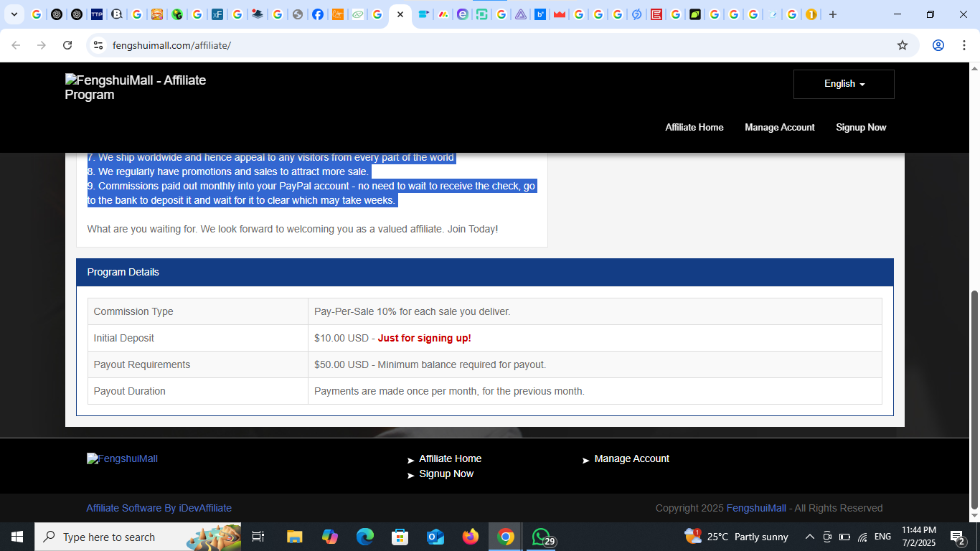Select the tab with the red E favicon
The image size is (980, 551).
(656, 14)
